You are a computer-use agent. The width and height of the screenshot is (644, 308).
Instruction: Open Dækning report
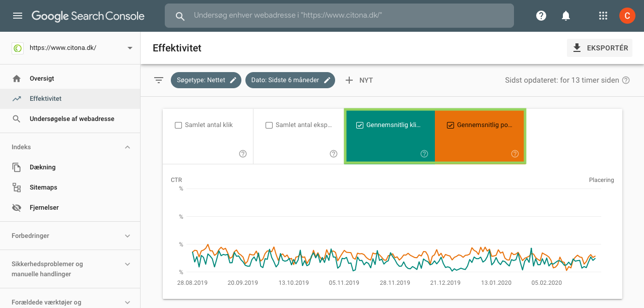click(x=70, y=167)
